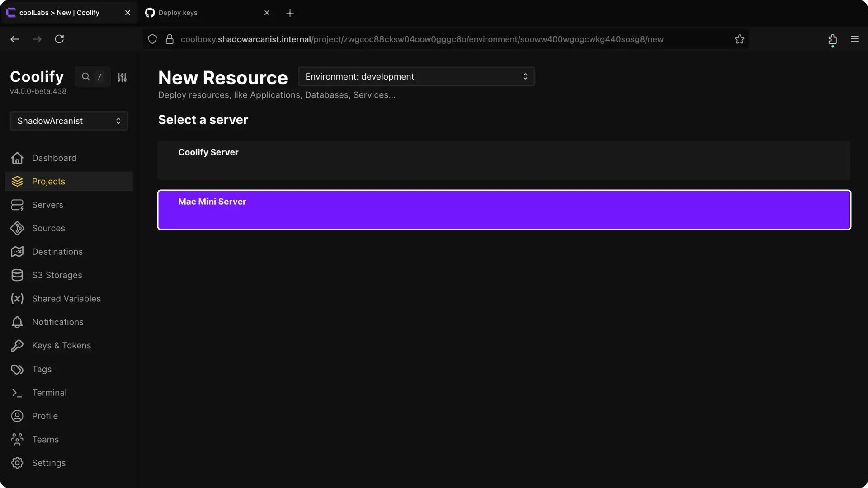
Task: Select the Mac Mini Server card
Action: click(504, 210)
